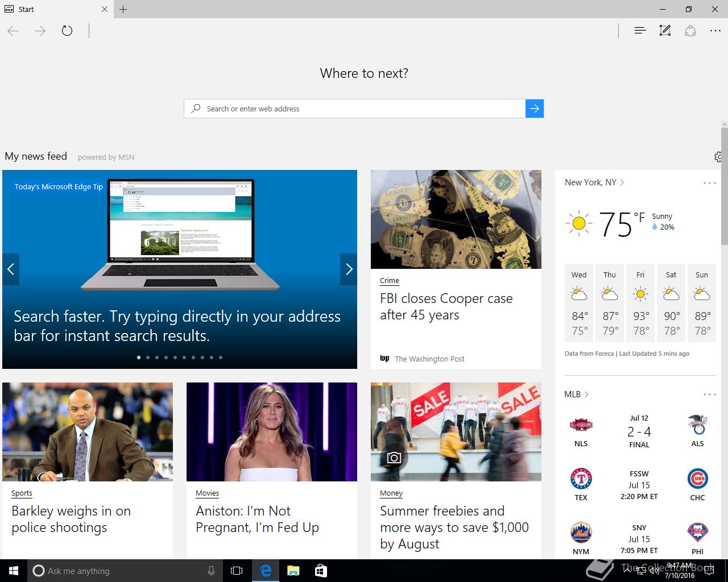Select the Texas Rangers team logo
The width and height of the screenshot is (728, 582).
pyautogui.click(x=581, y=479)
